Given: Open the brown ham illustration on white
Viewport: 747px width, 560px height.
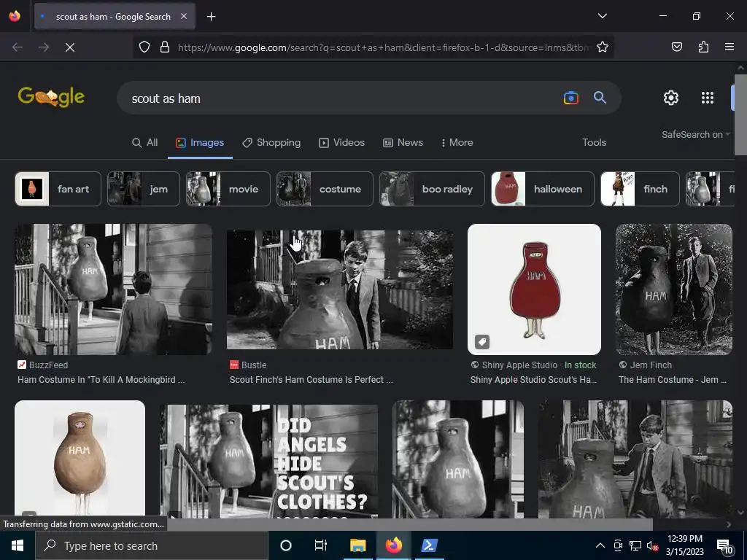Looking at the screenshot, I should [80, 459].
